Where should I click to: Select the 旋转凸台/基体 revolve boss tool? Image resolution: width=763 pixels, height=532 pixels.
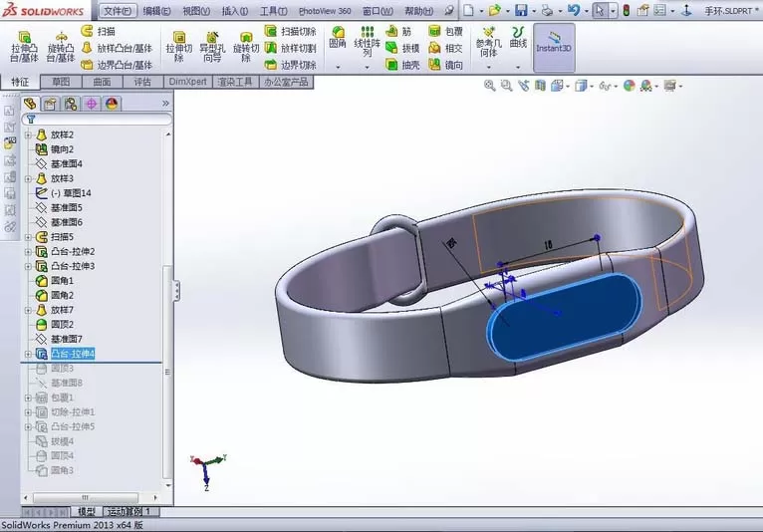click(61, 47)
